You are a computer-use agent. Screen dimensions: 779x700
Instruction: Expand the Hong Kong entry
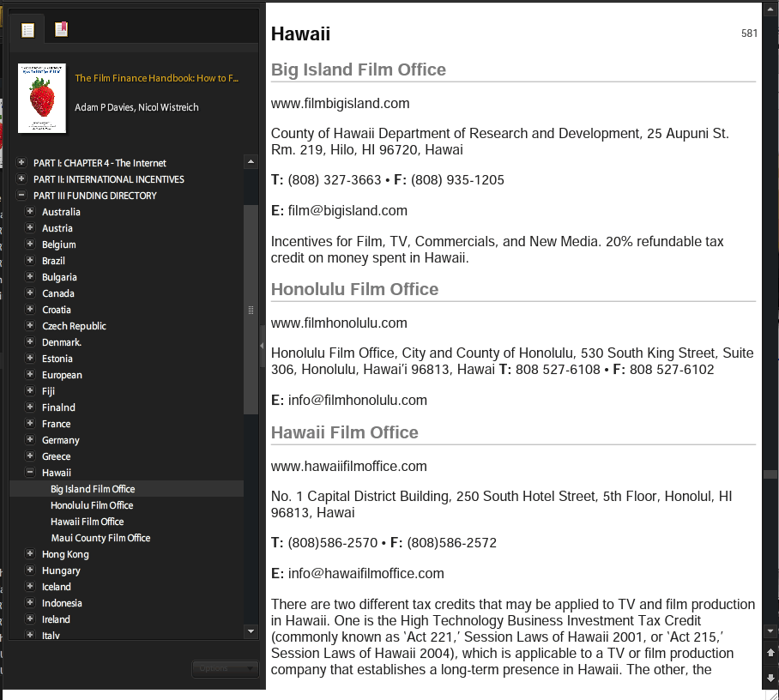[x=30, y=554]
